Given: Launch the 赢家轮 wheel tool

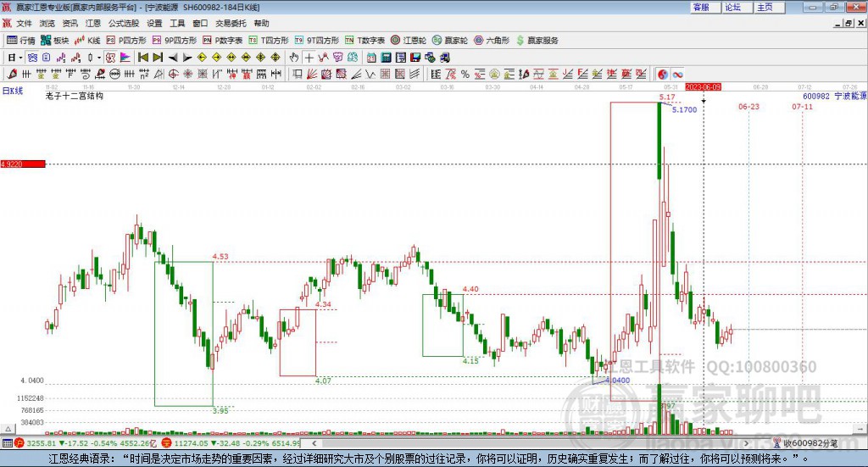Looking at the screenshot, I should 450,41.
